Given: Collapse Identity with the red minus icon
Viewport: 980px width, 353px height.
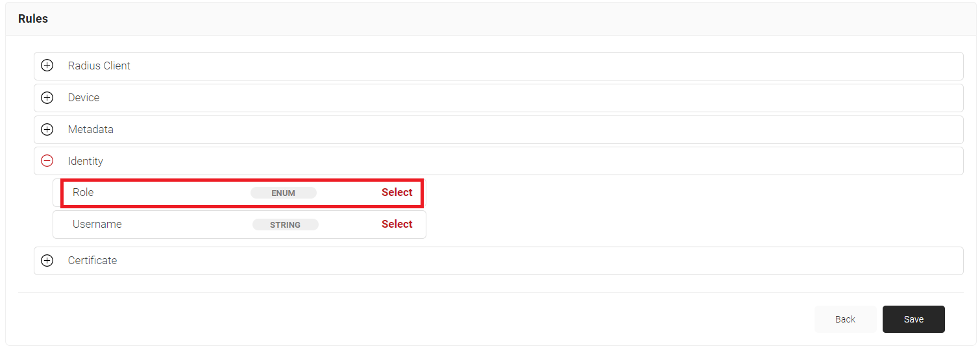Looking at the screenshot, I should tap(47, 161).
